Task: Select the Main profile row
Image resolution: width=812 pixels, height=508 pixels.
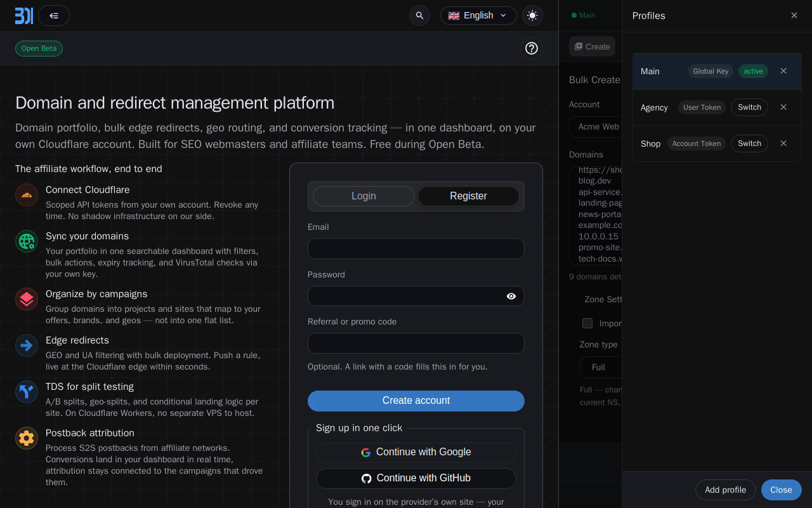Action: point(717,71)
